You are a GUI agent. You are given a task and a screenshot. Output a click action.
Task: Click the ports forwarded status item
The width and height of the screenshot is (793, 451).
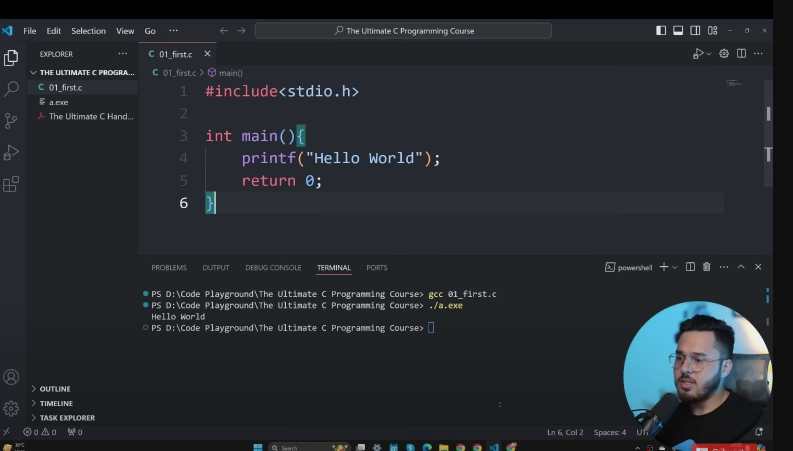75,432
